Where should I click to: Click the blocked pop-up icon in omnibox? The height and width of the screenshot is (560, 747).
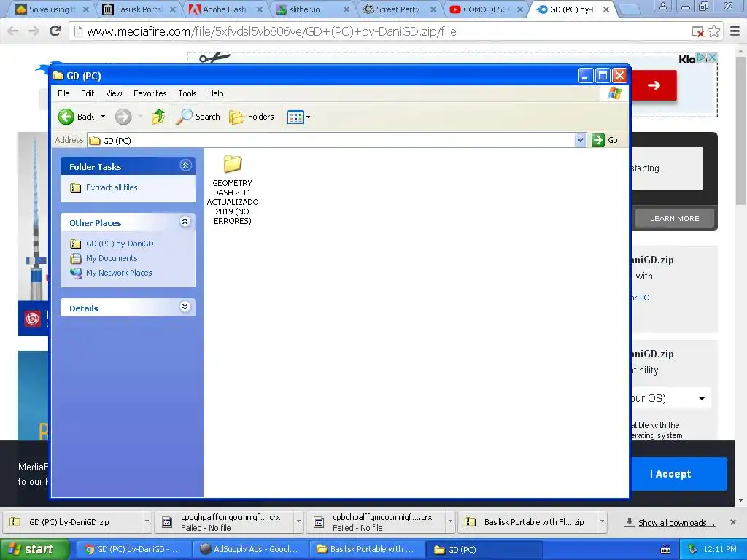click(x=698, y=32)
